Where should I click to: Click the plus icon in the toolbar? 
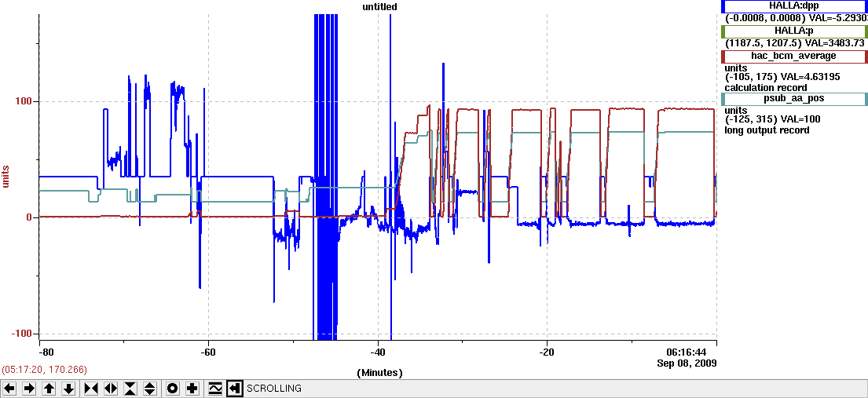pos(192,389)
